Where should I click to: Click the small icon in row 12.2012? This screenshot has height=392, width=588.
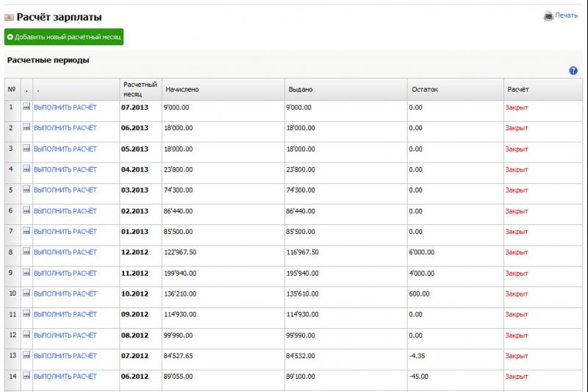click(26, 252)
